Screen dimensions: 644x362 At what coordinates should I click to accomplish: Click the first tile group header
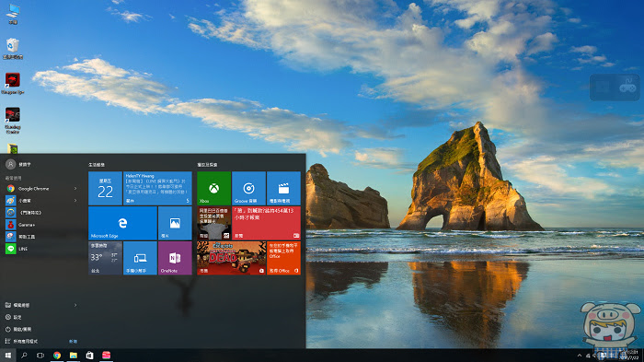click(97, 165)
